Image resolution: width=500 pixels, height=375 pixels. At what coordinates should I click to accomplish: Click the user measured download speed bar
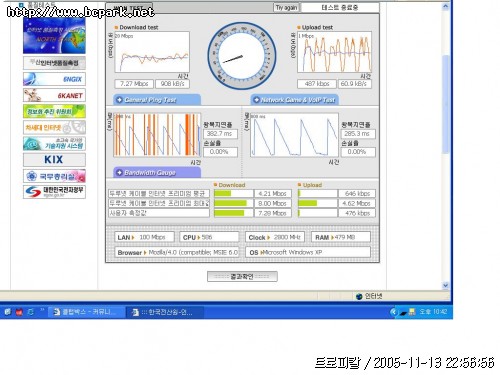(234, 213)
